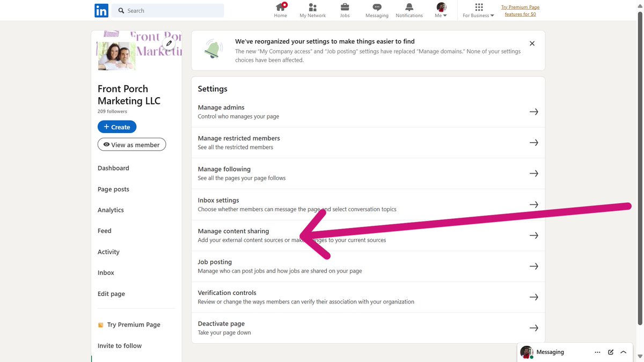Image resolution: width=644 pixels, height=362 pixels.
Task: Click the Verification controls arrow
Action: 534,297
